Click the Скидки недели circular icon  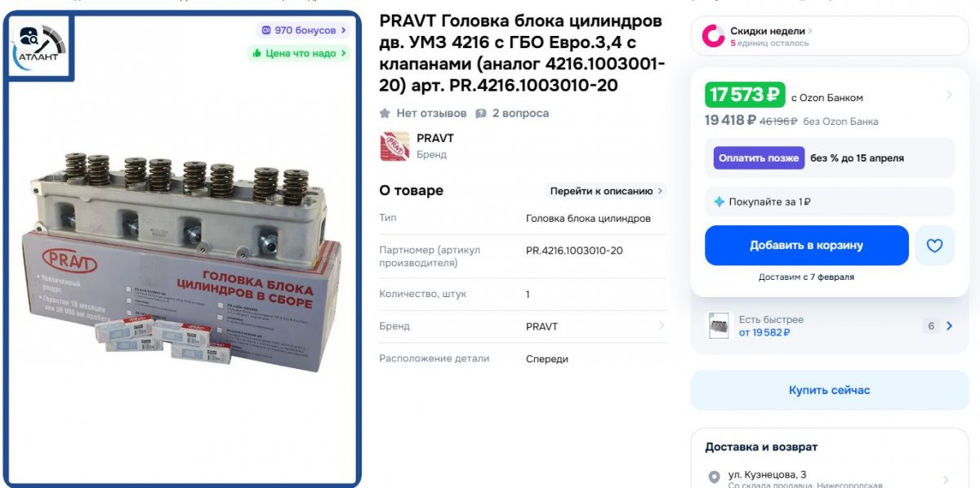713,36
